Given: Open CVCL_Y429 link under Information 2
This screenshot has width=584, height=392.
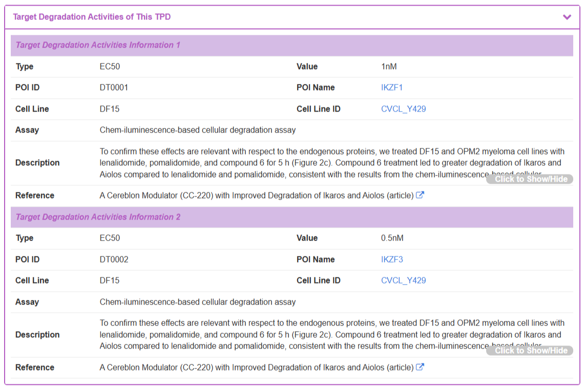Looking at the screenshot, I should [403, 280].
